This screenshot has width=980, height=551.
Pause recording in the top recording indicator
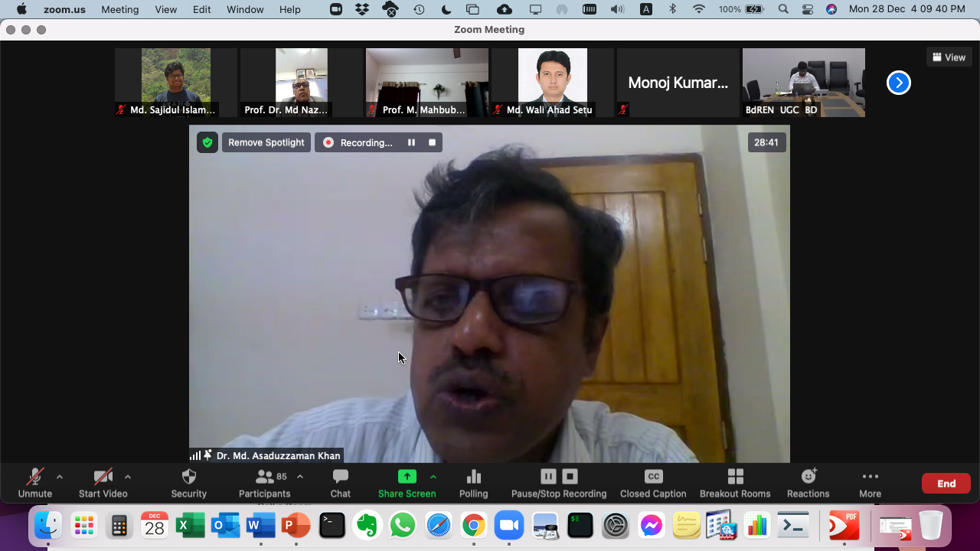[411, 142]
